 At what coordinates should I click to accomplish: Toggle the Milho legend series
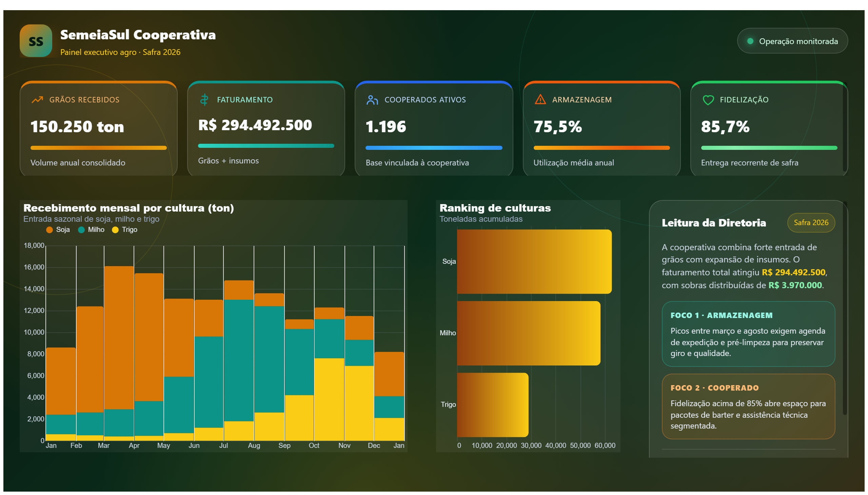(91, 230)
